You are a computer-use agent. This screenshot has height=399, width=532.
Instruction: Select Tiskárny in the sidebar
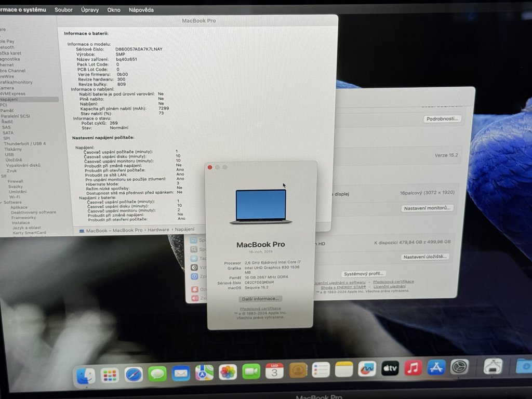[x=13, y=149]
